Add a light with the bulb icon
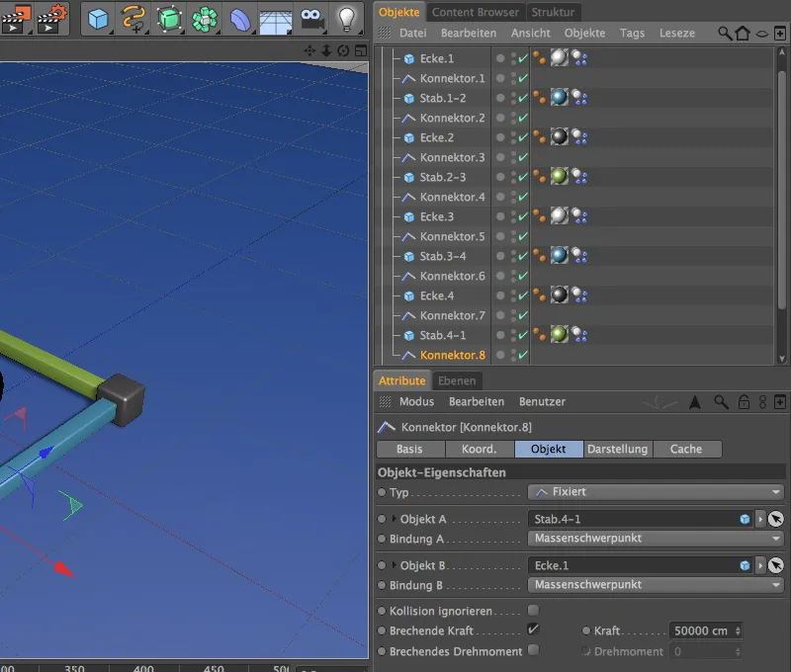 click(x=347, y=19)
